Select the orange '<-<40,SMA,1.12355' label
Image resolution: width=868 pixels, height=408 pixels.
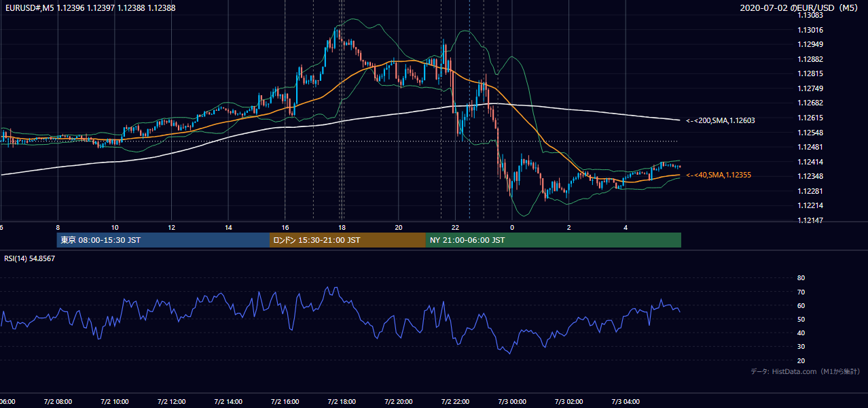coord(718,175)
